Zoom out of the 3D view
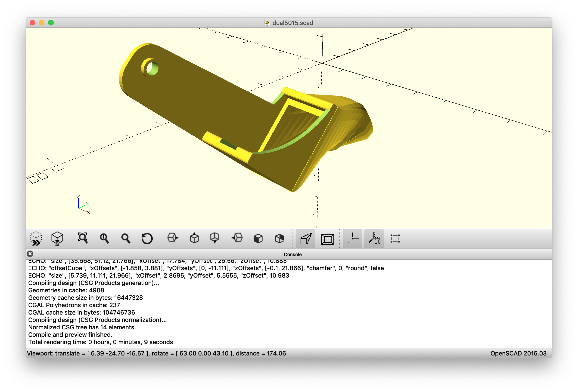Screen dimensions: 578x392 126,239
